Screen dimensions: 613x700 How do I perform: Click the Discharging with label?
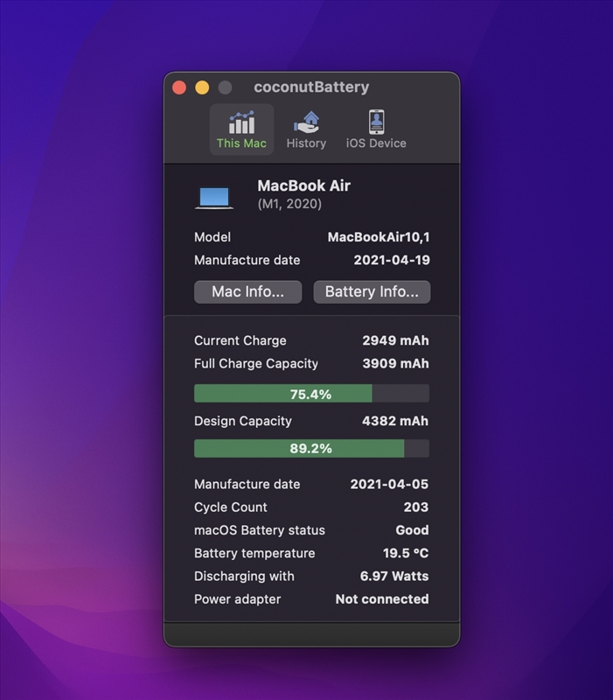[244, 577]
